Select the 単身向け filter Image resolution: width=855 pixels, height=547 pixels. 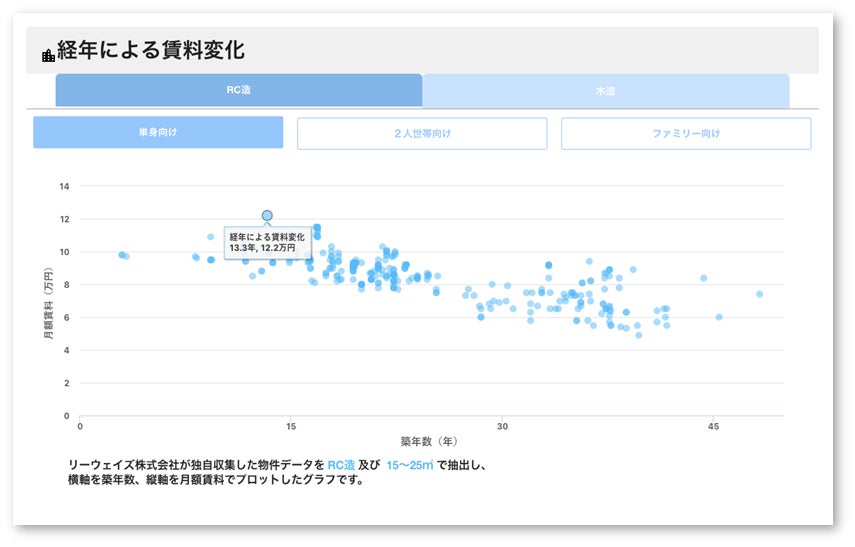coord(158,133)
